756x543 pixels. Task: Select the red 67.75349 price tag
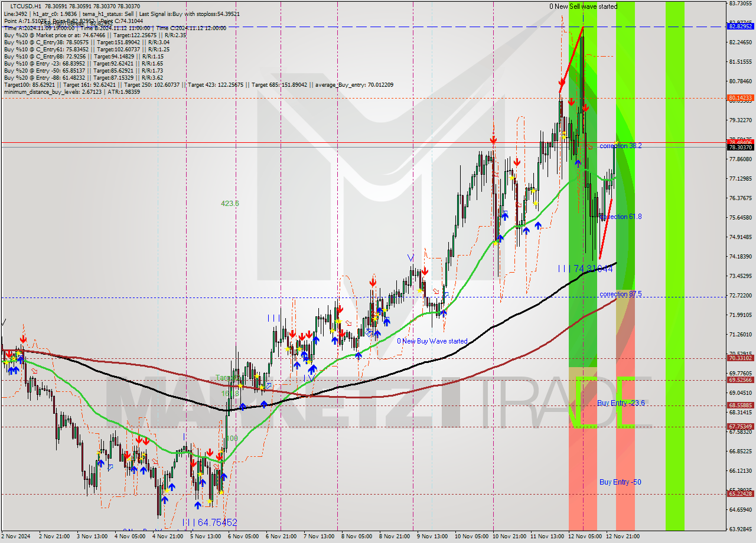[741, 427]
